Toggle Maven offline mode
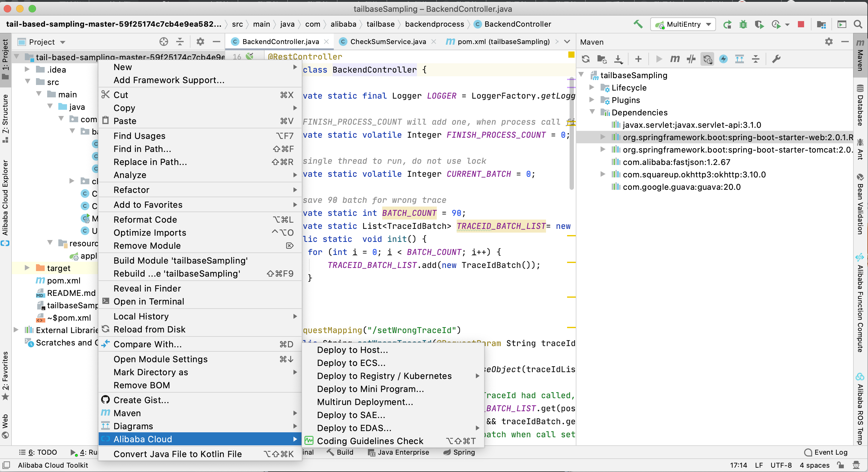This screenshot has width=868, height=472. [691, 59]
